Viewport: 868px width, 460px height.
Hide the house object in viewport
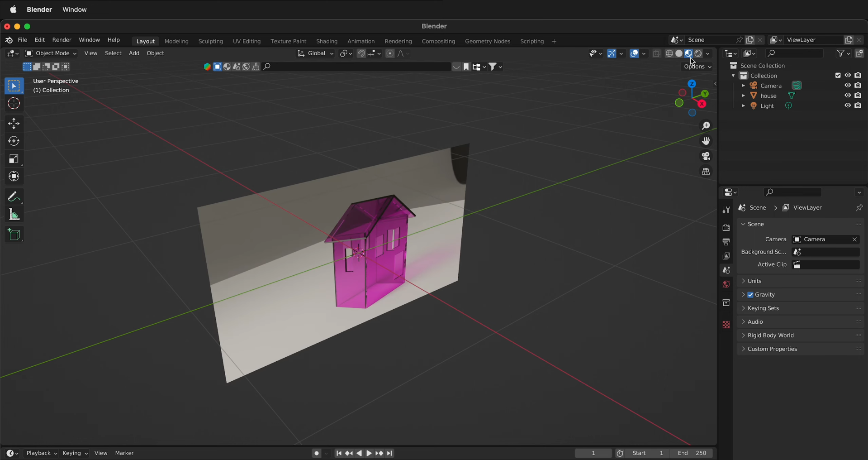847,96
